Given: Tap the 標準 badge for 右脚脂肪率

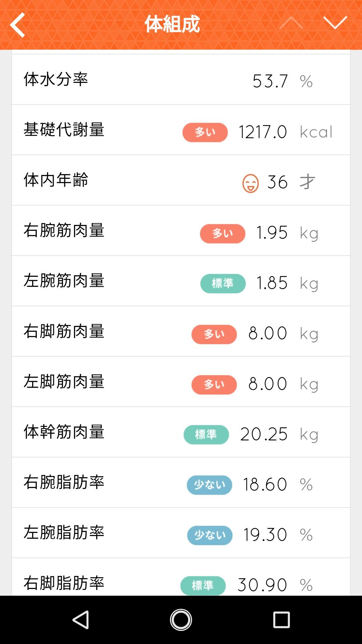Looking at the screenshot, I should click(x=203, y=585).
